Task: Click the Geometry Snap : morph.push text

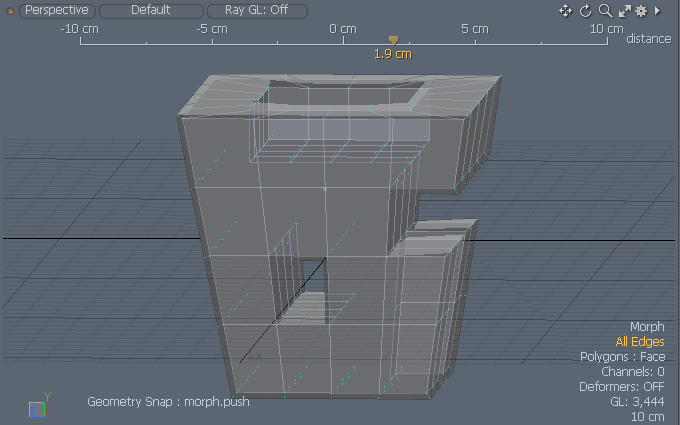Action: tap(168, 402)
